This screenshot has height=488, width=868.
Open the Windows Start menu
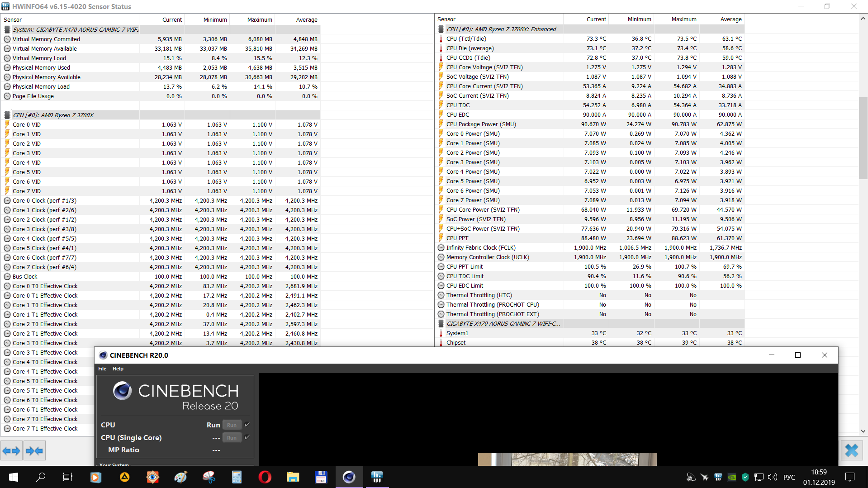tap(14, 477)
